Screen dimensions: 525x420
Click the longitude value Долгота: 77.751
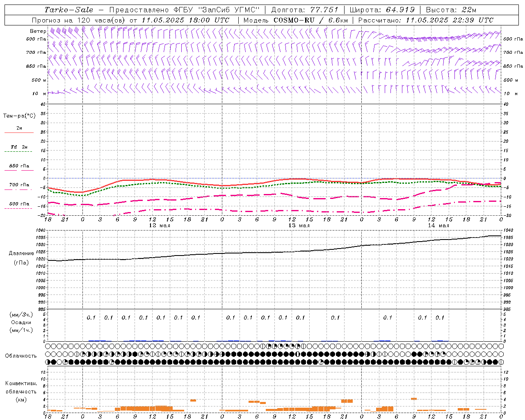pyautogui.click(x=305, y=10)
